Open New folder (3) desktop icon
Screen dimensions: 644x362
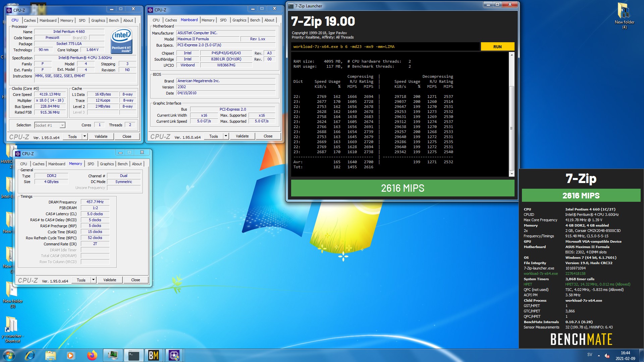tap(13, 294)
